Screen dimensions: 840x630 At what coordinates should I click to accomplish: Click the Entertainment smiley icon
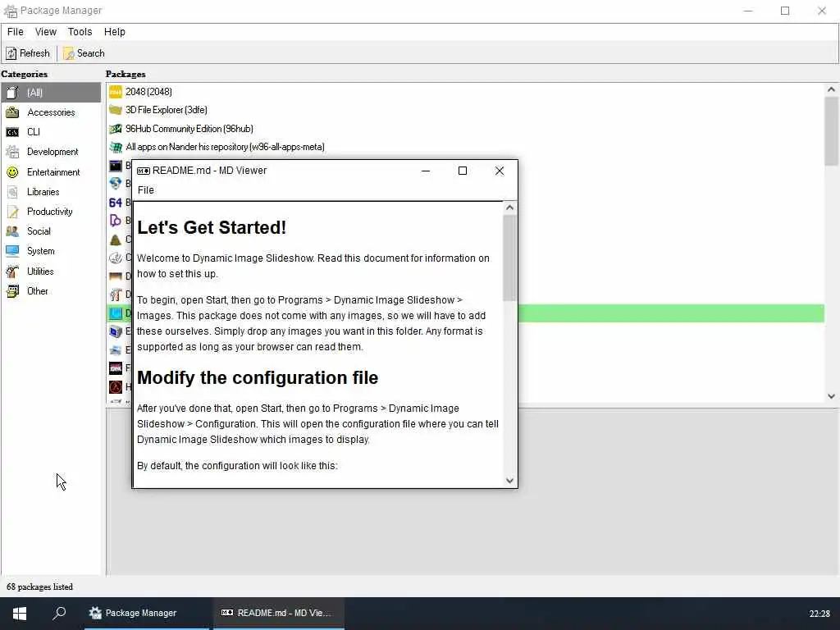(x=12, y=172)
